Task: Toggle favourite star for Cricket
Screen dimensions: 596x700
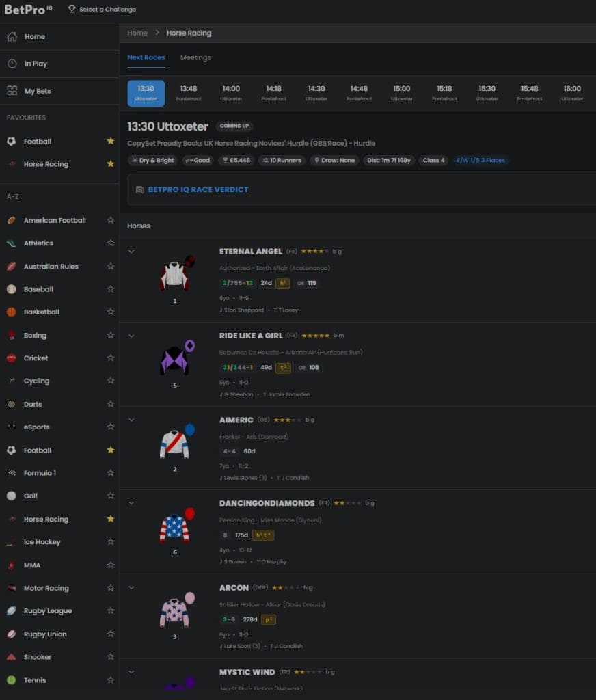Action: tap(110, 358)
